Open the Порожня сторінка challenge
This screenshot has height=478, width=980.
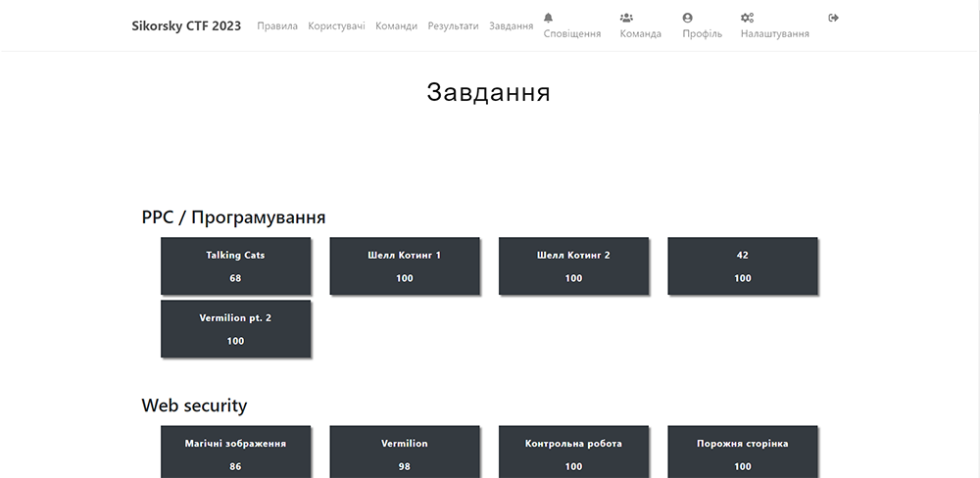[x=743, y=453]
